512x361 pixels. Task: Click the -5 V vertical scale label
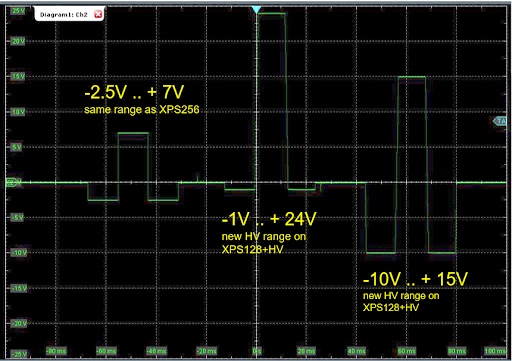(18, 218)
